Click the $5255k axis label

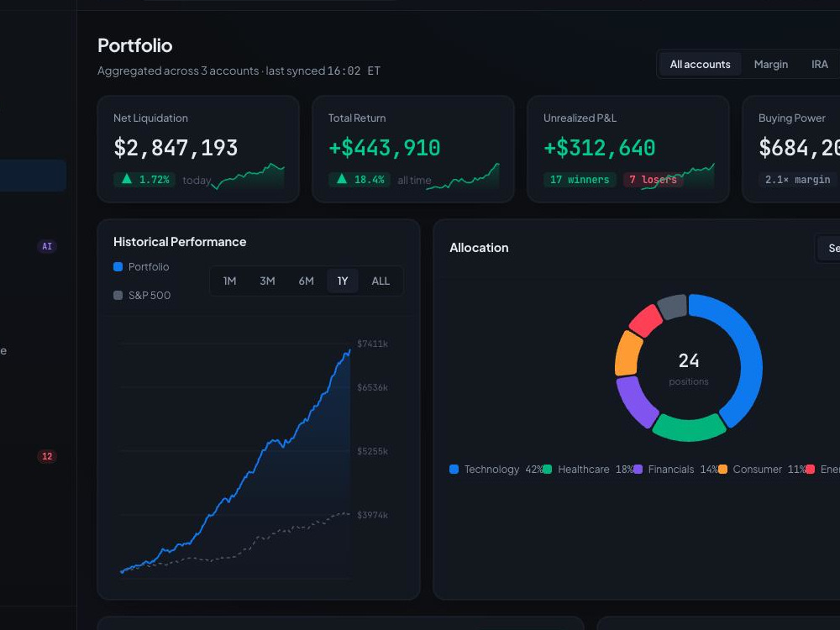click(372, 451)
